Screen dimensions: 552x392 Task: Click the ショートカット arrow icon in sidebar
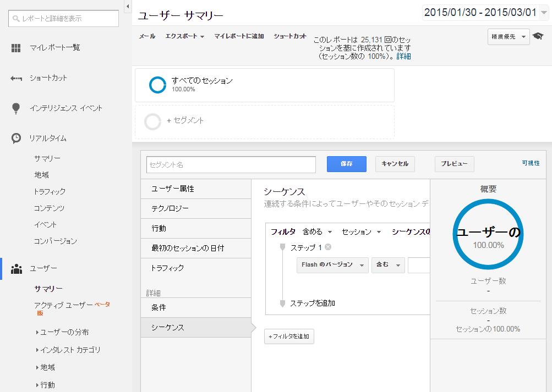(x=16, y=78)
